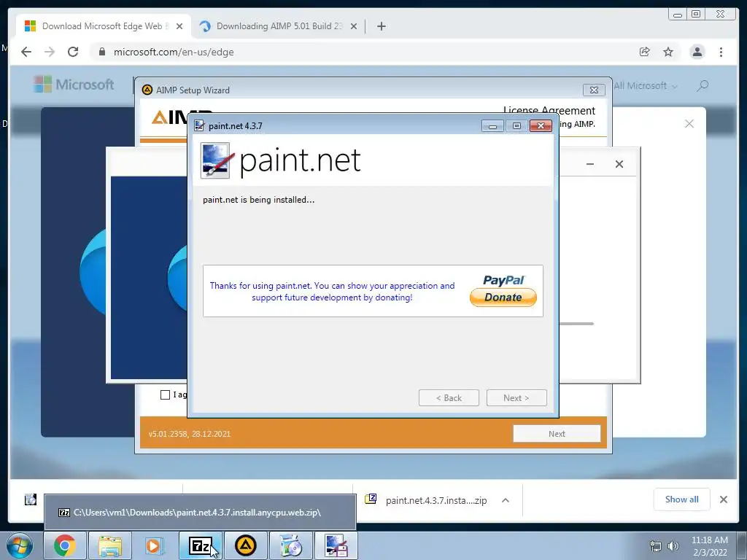Screen dimensions: 747x560
Task: Click the network tray icon
Action: click(x=656, y=546)
